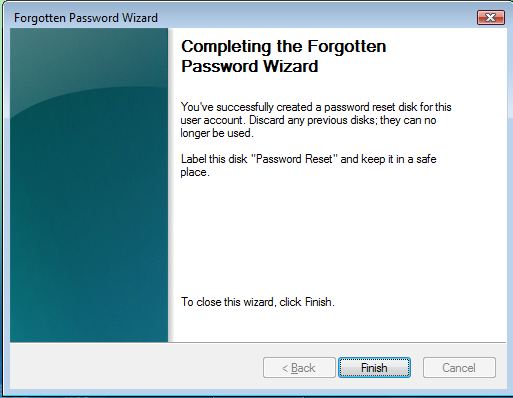Click the word "place." below the label instruction
The height and width of the screenshot is (398, 513).
[195, 172]
